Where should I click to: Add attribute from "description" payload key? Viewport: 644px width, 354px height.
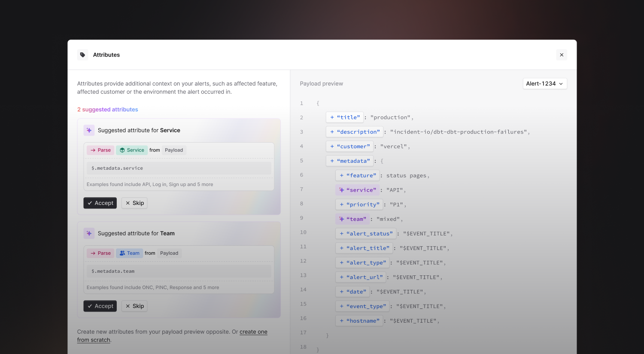click(x=355, y=132)
